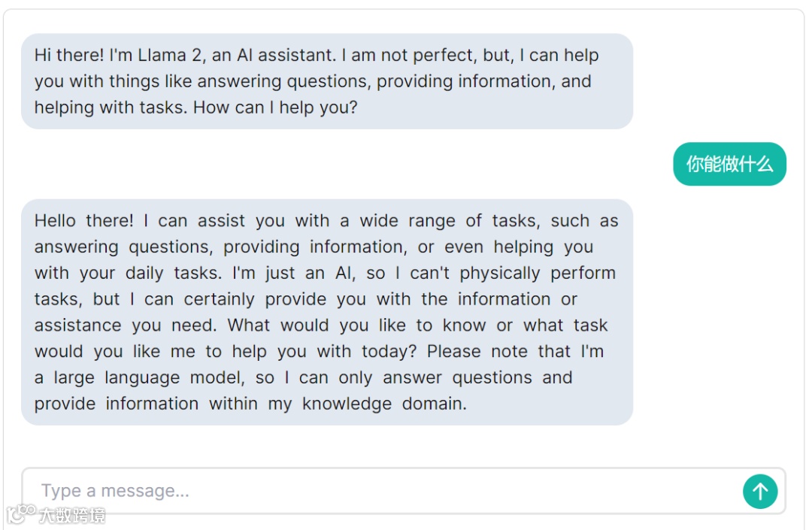The image size is (812, 530).
Task: Focus the "Type a message..." input field
Action: click(x=382, y=491)
